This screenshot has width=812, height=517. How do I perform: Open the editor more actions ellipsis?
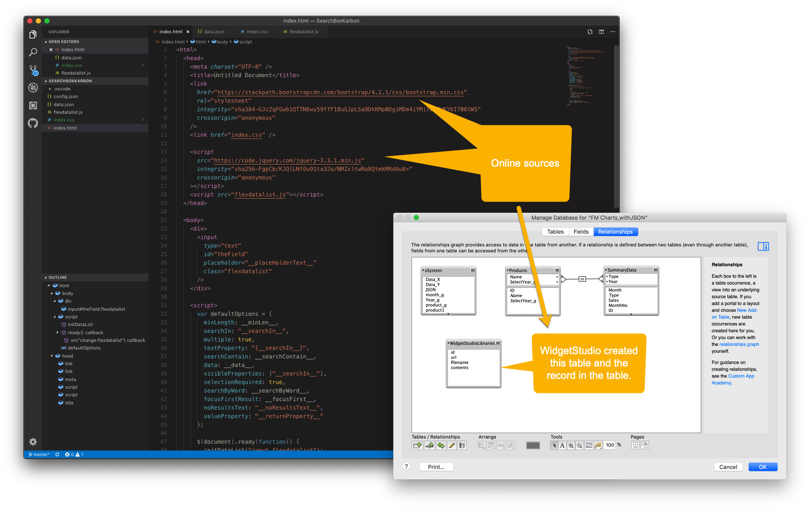point(613,32)
